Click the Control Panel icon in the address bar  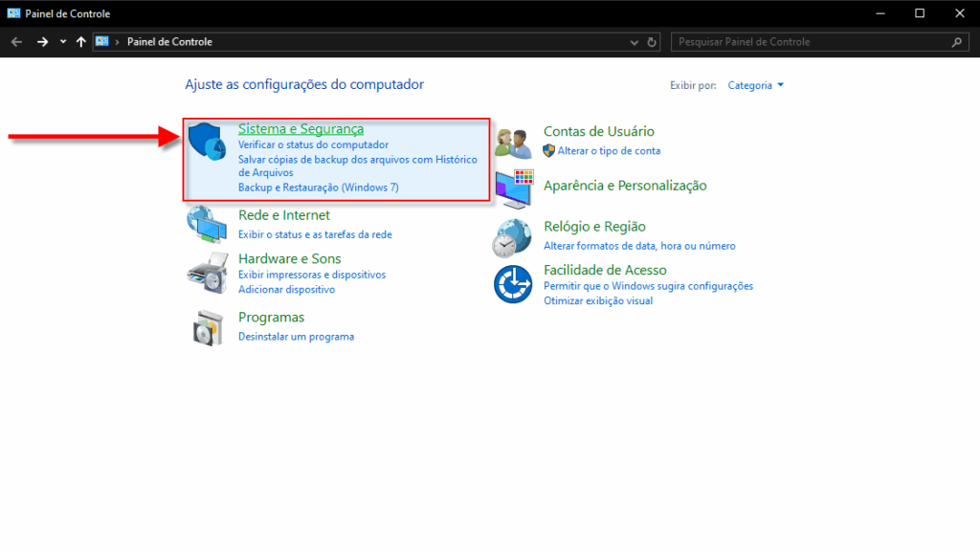[x=101, y=41]
